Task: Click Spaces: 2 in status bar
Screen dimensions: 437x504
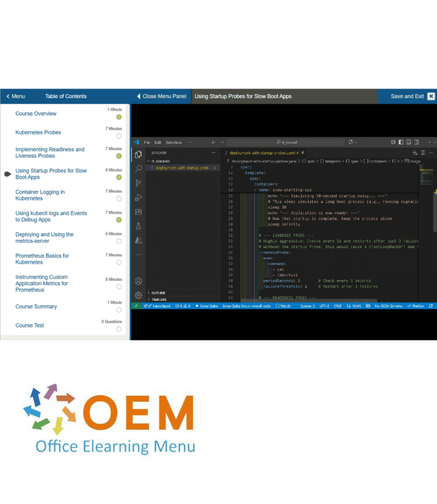Action: pyautogui.click(x=307, y=306)
